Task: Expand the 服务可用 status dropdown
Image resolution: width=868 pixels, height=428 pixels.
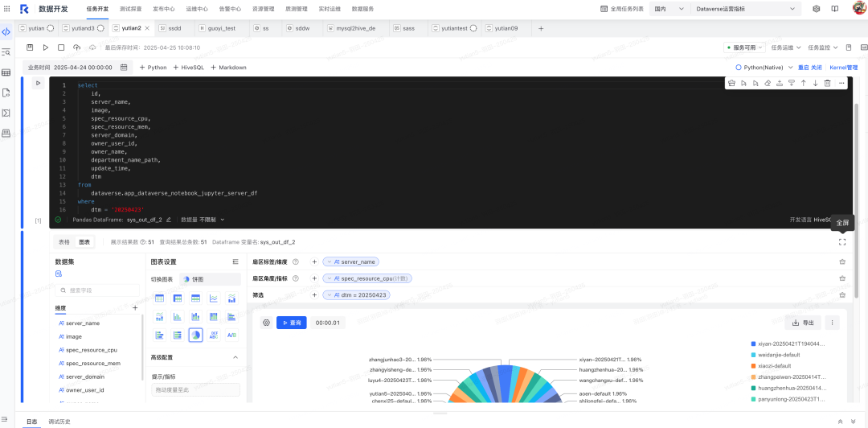Action: pyautogui.click(x=744, y=47)
